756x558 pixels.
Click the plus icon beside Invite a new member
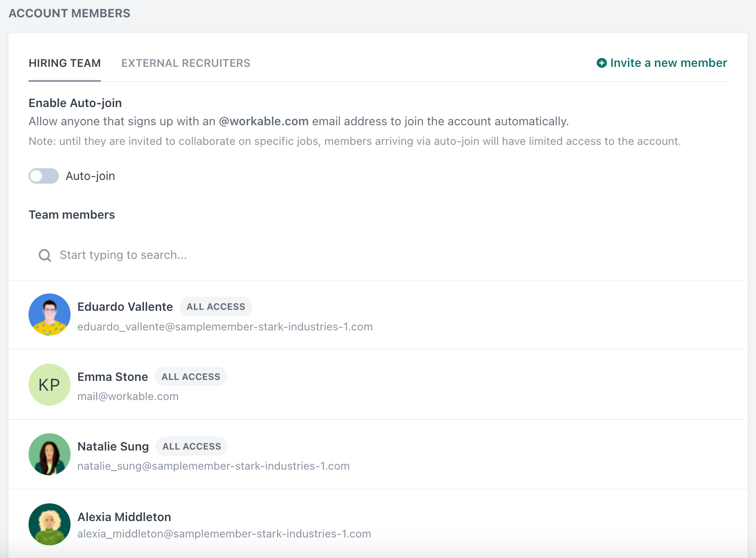[x=602, y=63]
